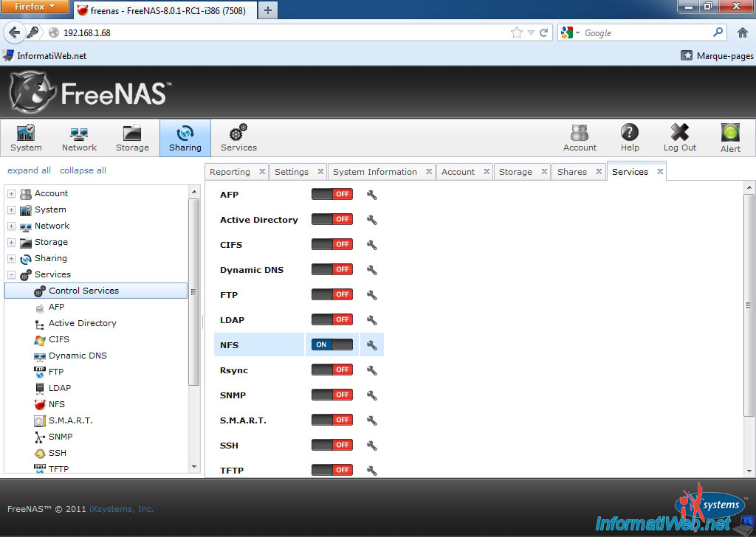Open the Network section from the toolbar
The height and width of the screenshot is (537, 756).
[x=78, y=137]
